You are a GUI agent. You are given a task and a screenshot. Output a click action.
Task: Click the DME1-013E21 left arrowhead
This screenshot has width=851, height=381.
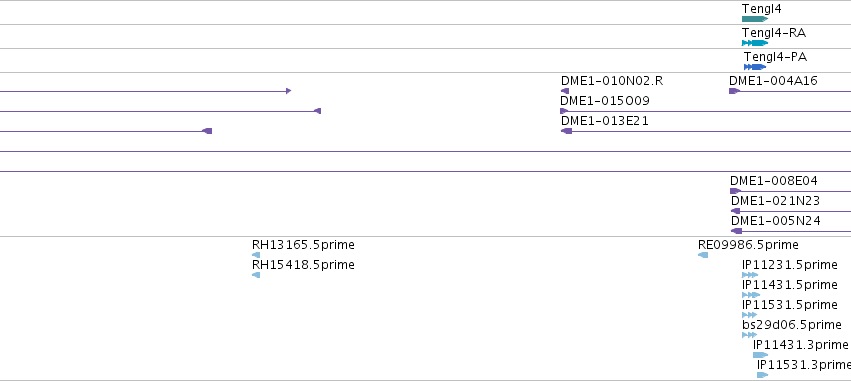(x=566, y=131)
